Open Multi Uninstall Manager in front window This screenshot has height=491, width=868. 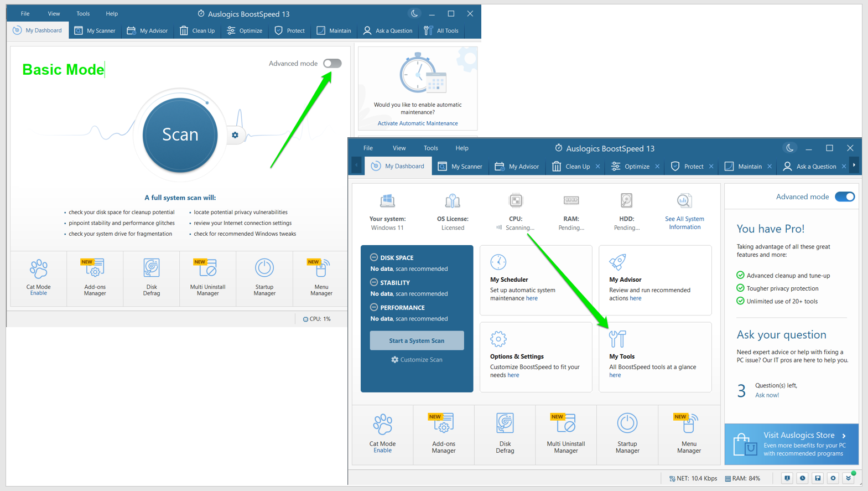click(x=566, y=434)
